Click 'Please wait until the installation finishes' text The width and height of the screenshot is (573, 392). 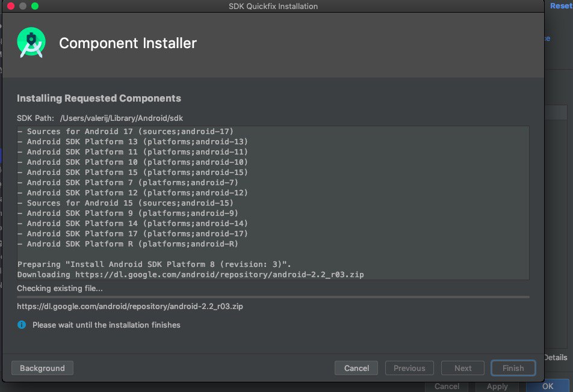coord(107,325)
